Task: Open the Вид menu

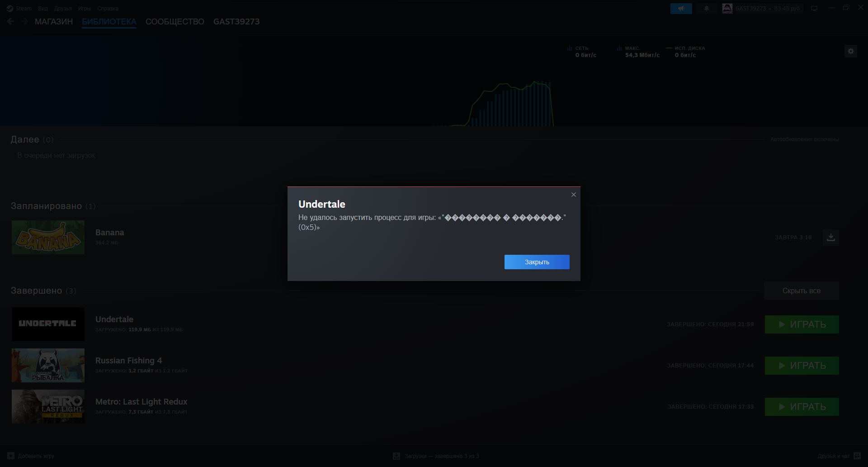Action: click(x=43, y=8)
